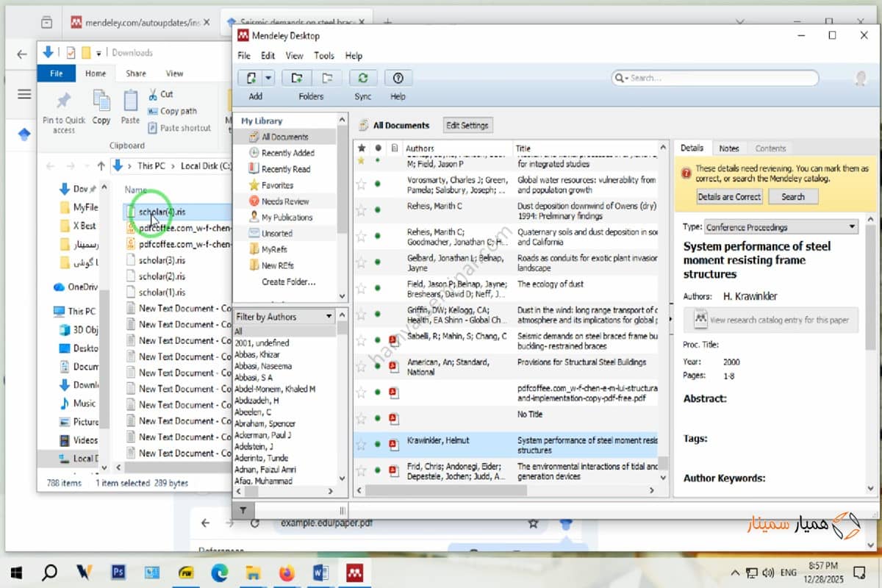Toggle favorite star for Sabelli, R row

361,340
